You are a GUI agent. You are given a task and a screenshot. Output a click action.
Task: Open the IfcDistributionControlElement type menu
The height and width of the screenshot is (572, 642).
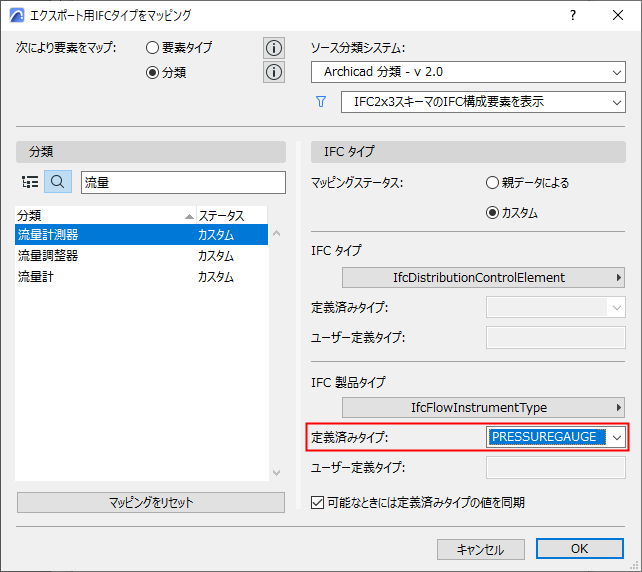coord(483,278)
